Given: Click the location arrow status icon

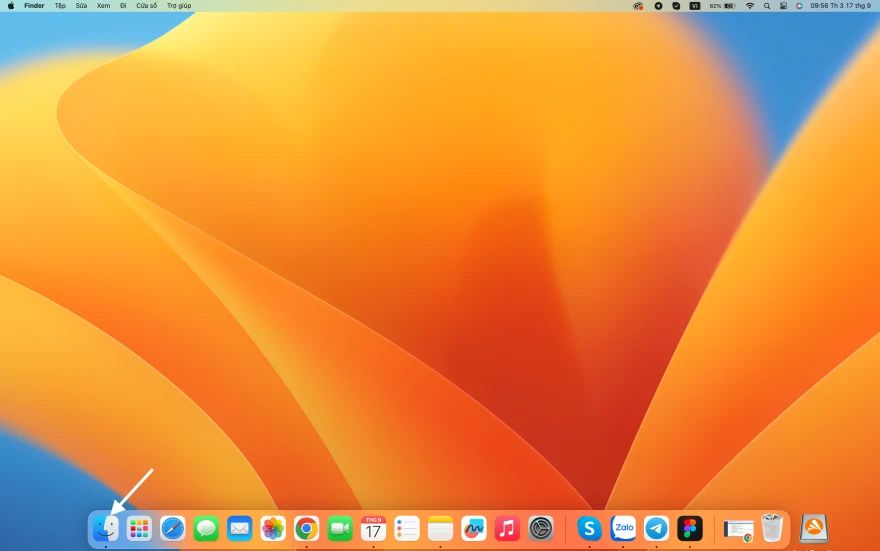Looking at the screenshot, I should tap(658, 6).
